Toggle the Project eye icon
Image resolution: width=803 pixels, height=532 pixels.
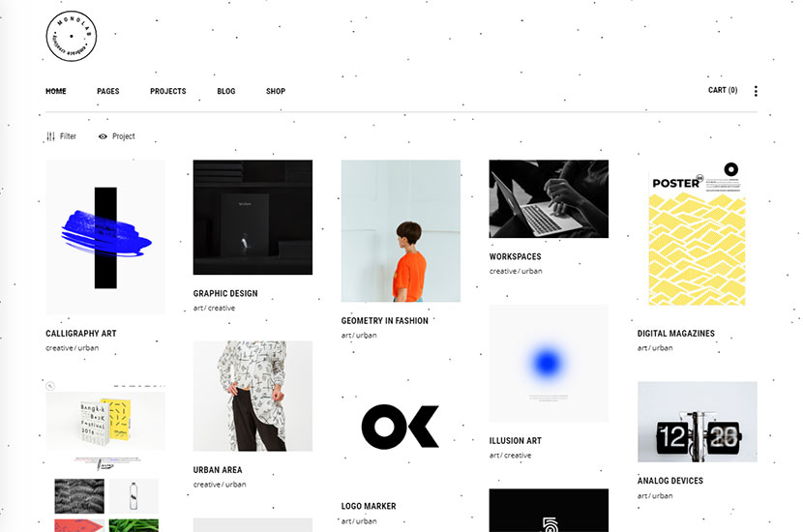click(x=103, y=136)
